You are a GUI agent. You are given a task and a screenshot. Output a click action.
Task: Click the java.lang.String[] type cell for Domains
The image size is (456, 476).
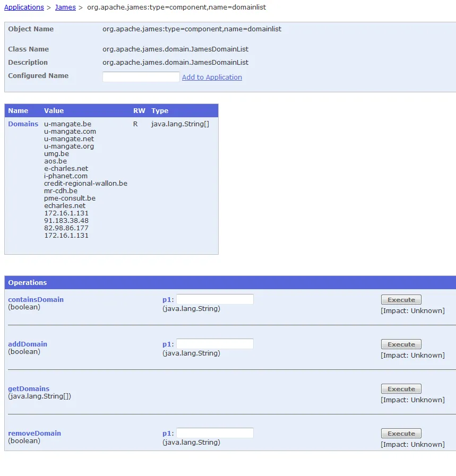point(180,124)
